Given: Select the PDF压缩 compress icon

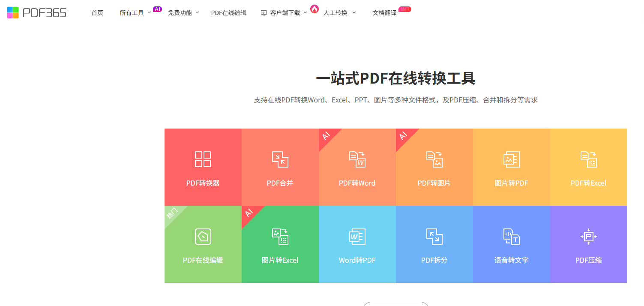Looking at the screenshot, I should [x=588, y=236].
